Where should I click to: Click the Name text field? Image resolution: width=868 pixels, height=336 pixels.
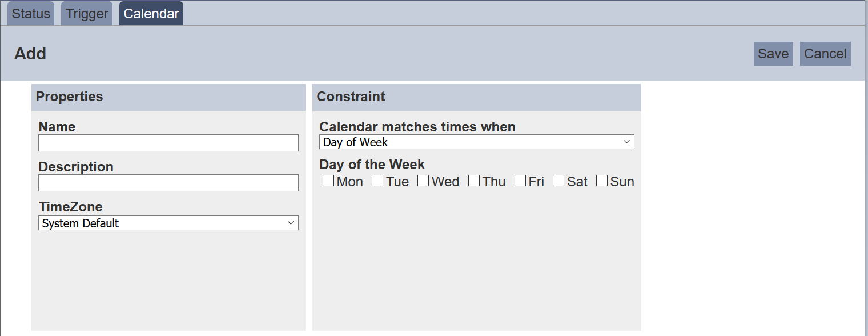point(168,143)
